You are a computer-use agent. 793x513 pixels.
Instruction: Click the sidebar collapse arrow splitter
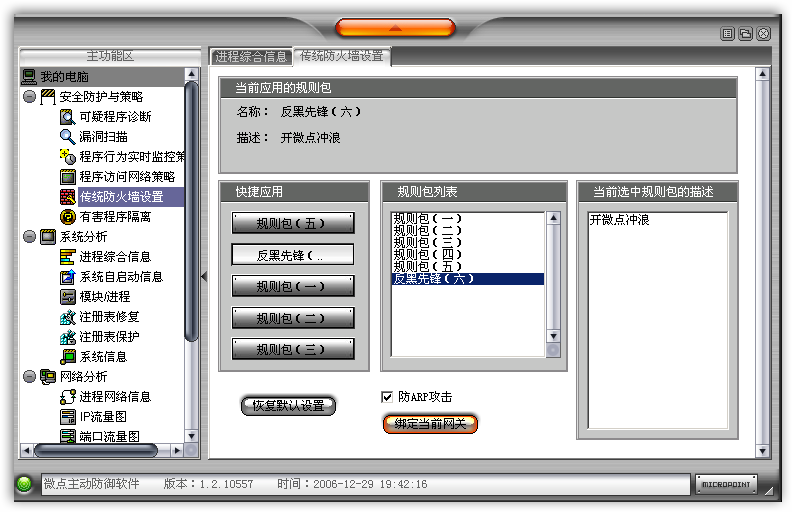click(x=204, y=277)
